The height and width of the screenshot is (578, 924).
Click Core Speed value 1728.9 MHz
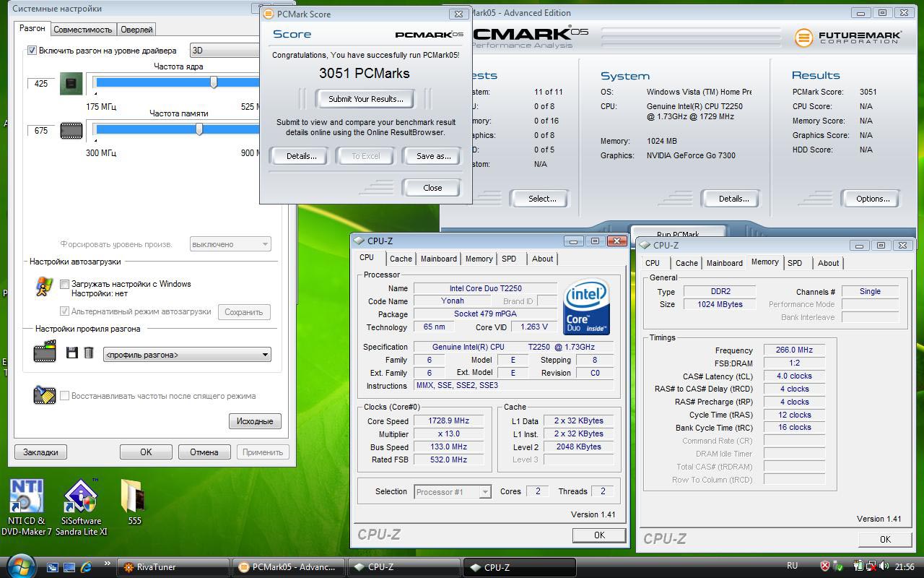[x=449, y=420]
